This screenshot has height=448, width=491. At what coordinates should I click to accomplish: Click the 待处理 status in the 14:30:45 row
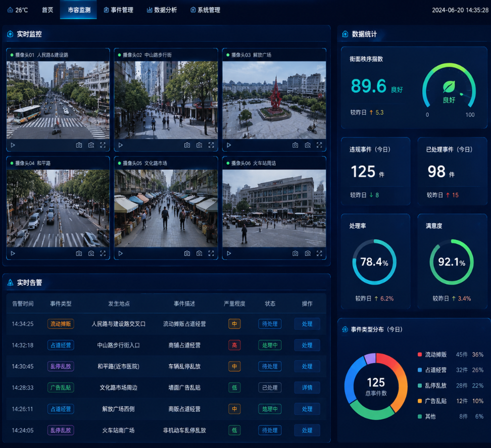point(270,366)
